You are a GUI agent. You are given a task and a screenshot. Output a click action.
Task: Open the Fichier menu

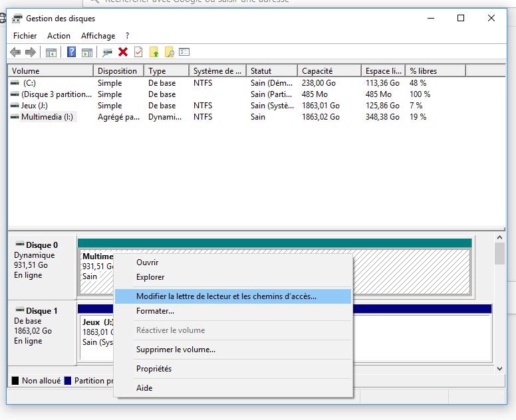click(25, 36)
